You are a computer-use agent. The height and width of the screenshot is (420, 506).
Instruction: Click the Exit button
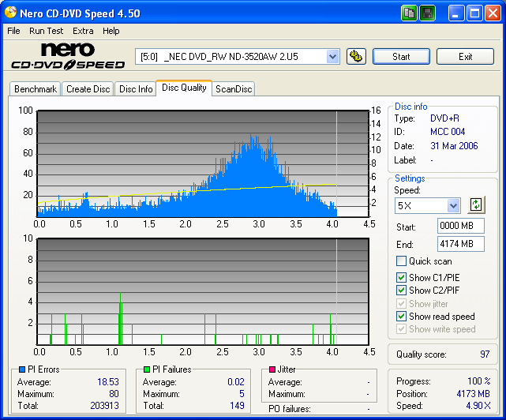click(465, 57)
